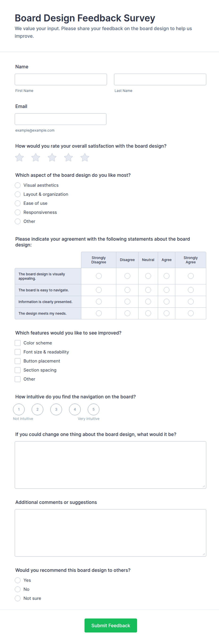219x644 pixels.
Task: Select navigation intuitiveness rating 1
Action: [x=19, y=410]
